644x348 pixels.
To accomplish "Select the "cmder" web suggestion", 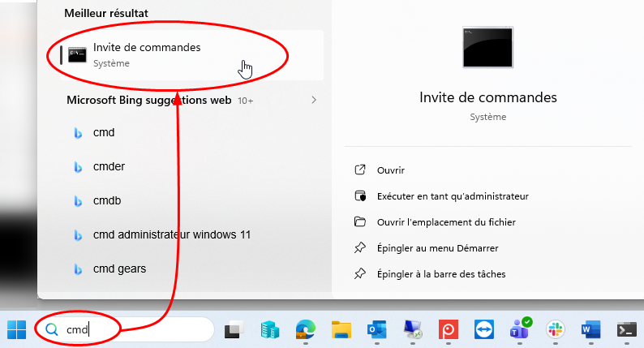I will (x=109, y=166).
